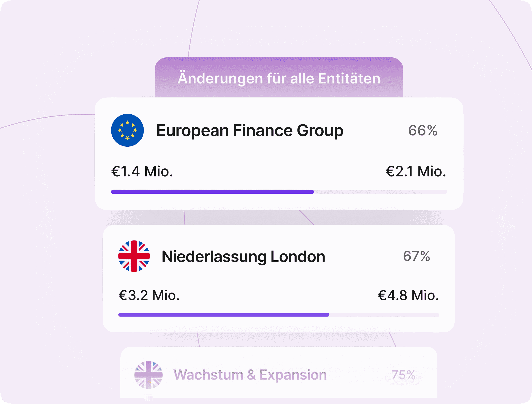The image size is (532, 404).
Task: Click the €1.4 Mio. amount
Action: point(142,172)
